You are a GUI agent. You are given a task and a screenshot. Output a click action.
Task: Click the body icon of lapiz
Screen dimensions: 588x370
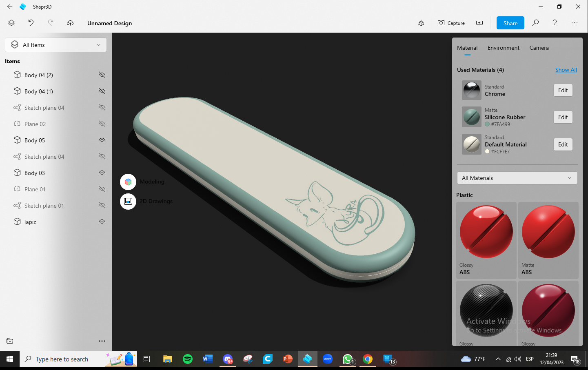coord(17,222)
